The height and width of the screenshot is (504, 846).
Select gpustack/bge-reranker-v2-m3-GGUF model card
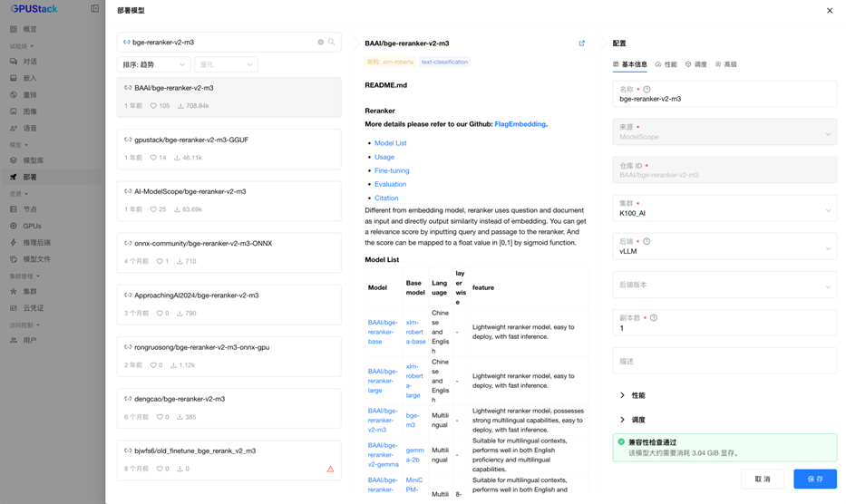[229, 149]
